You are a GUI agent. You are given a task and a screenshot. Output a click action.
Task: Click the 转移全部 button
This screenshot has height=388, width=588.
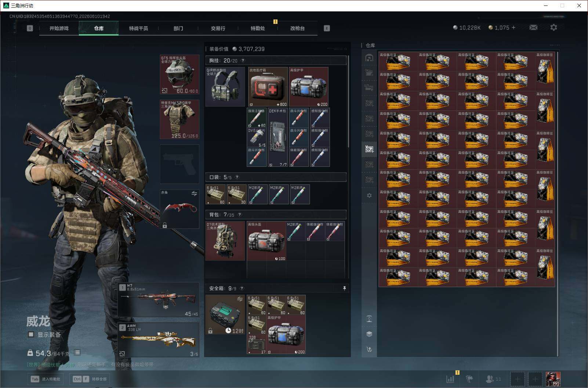tap(90, 379)
